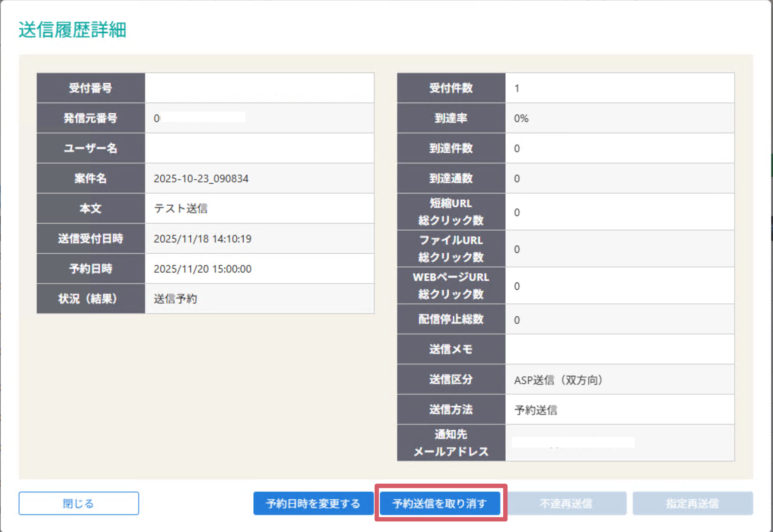
Task: Select the blank ユーザー名 field
Action: (x=259, y=148)
